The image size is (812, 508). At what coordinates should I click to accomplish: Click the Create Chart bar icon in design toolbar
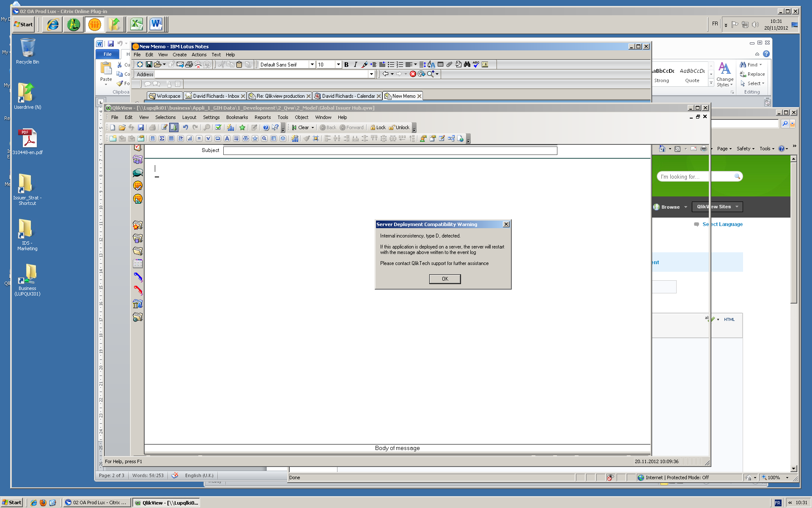tap(190, 138)
